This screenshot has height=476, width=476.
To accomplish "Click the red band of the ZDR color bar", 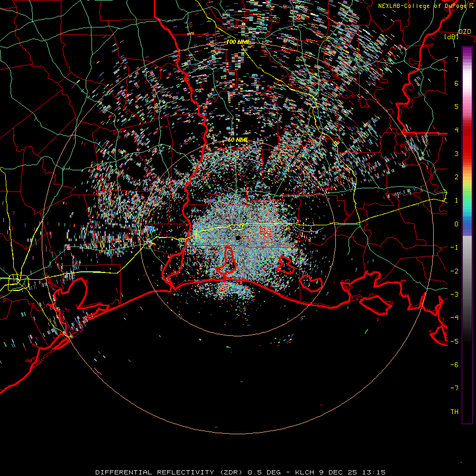I will pyautogui.click(x=467, y=141).
